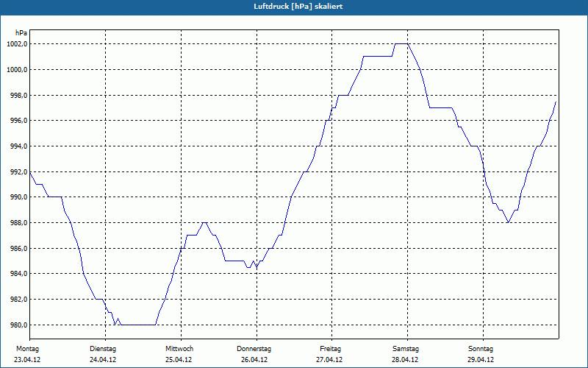588x368 pixels.
Task: Click the 986,0 y-axis label
Action: coord(18,248)
